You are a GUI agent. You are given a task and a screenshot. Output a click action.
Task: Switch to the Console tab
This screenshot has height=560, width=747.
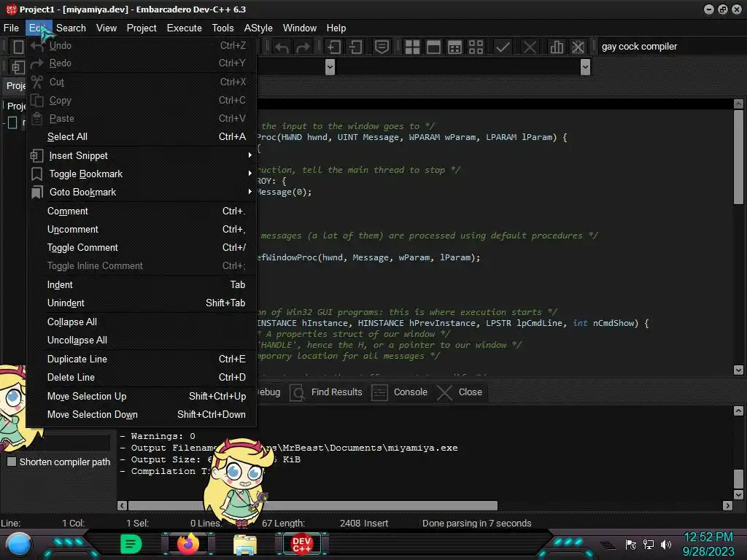pyautogui.click(x=400, y=392)
